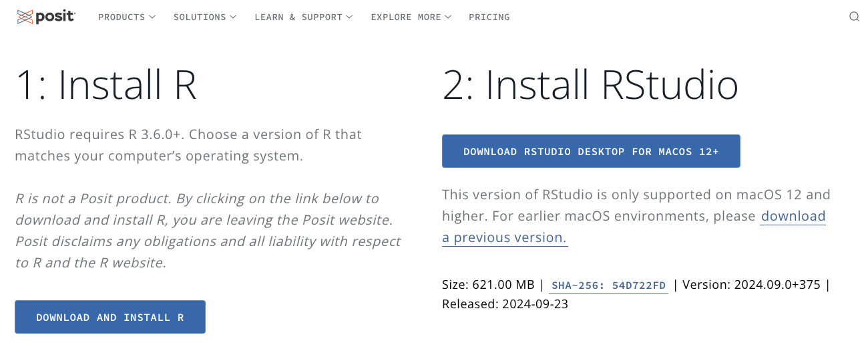The width and height of the screenshot is (868, 343).
Task: Click the Posit logo
Action: [45, 17]
